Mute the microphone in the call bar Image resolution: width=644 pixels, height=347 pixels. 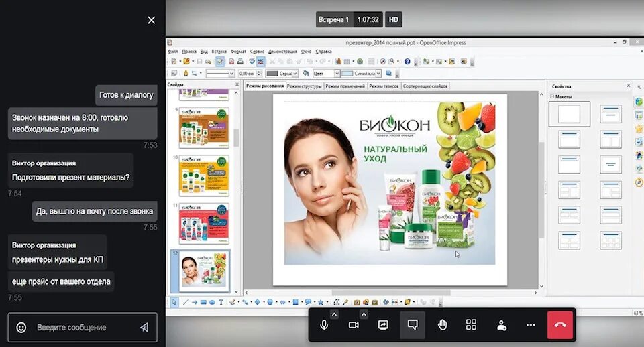tap(324, 325)
